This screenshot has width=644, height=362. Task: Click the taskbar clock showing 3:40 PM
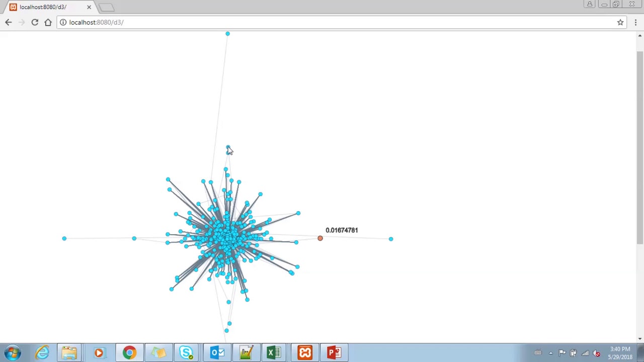coord(620,353)
